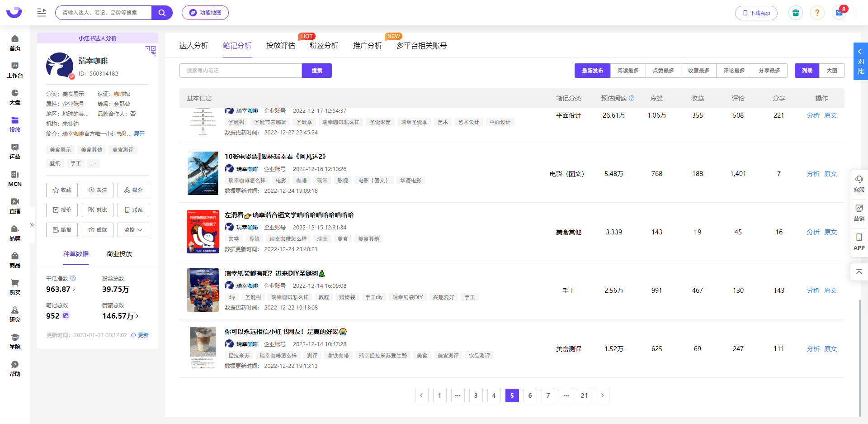Click the 更新 refresh data link

point(140,335)
